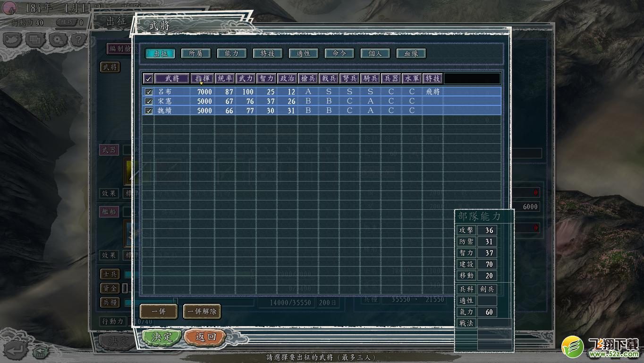Click the 兵科 value 劍兵
Viewport: 644px width, 363px height.
click(487, 289)
